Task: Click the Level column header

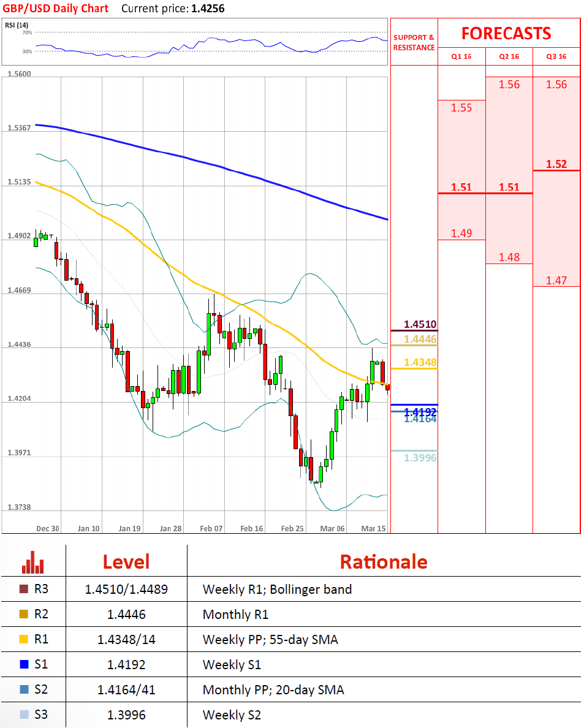Action: [x=126, y=562]
